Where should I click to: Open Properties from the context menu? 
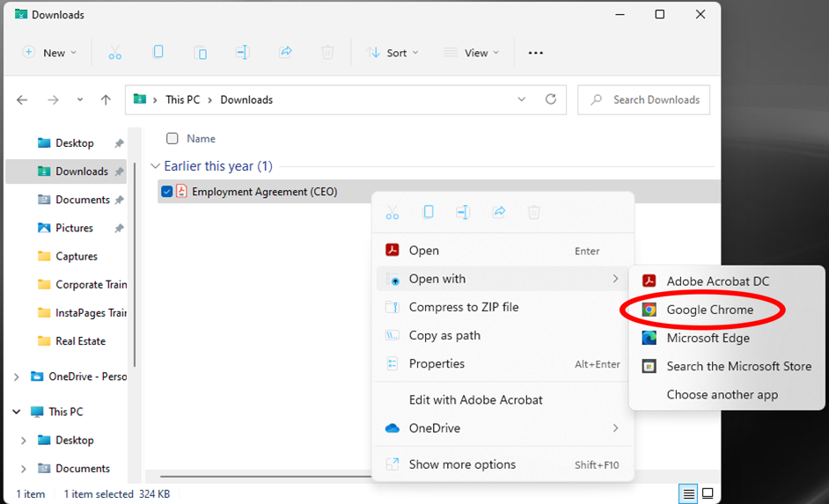click(x=503, y=363)
